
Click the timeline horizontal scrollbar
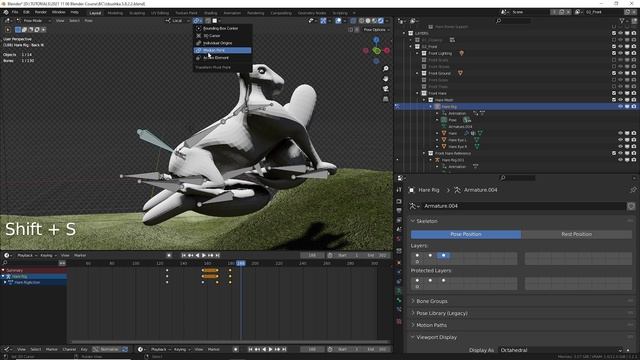tap(230, 342)
